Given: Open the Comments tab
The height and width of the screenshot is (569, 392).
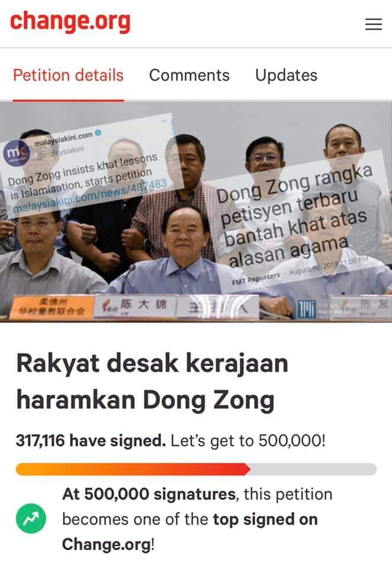Looking at the screenshot, I should point(189,75).
